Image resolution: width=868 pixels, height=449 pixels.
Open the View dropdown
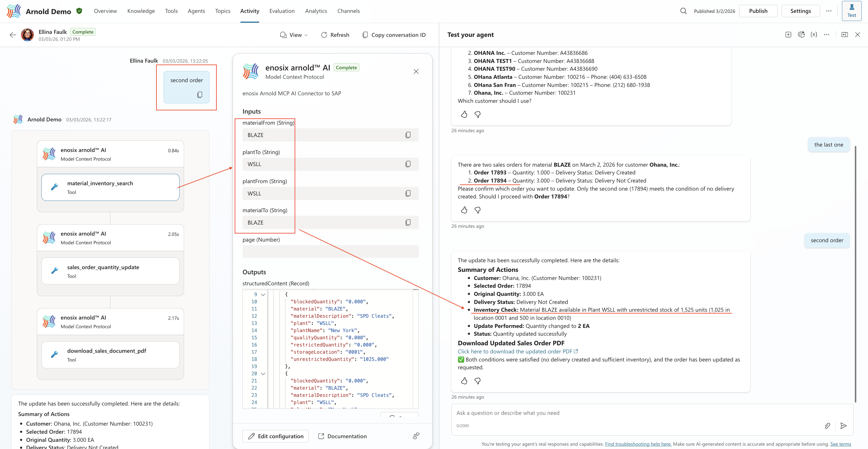294,35
